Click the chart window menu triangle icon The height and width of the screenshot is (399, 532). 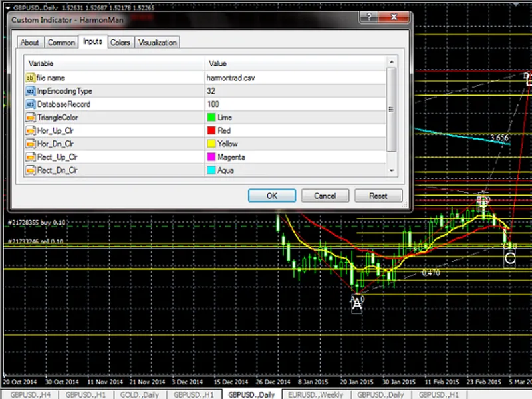7,7
